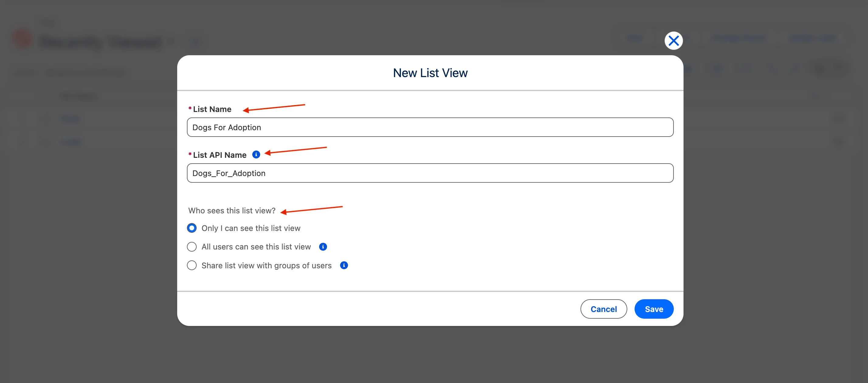
Task: Select "Only I can see this list view"
Action: pos(191,228)
